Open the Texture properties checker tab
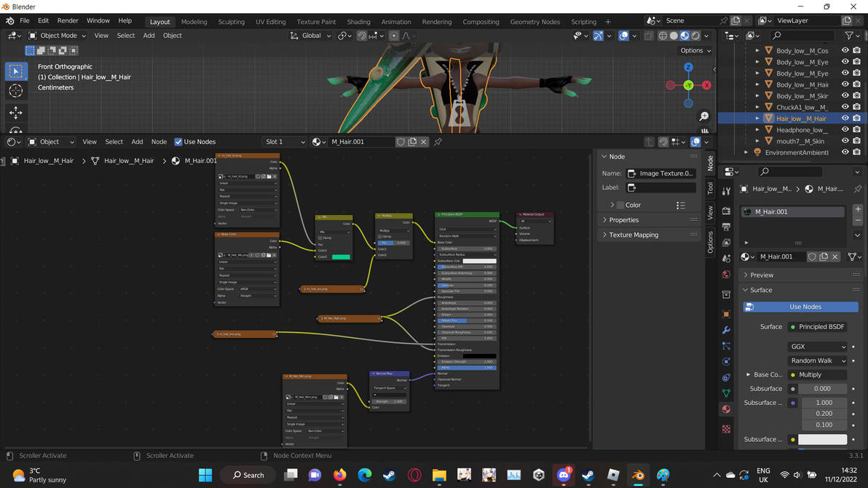 [x=726, y=429]
